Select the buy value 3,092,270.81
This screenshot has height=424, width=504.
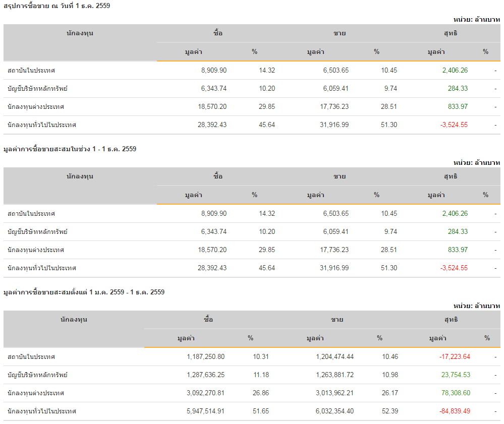[x=205, y=393]
